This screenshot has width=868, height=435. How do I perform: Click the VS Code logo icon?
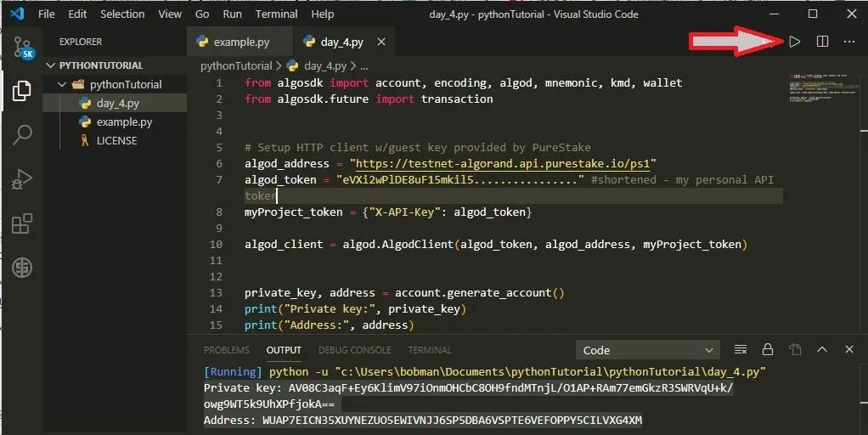click(17, 13)
